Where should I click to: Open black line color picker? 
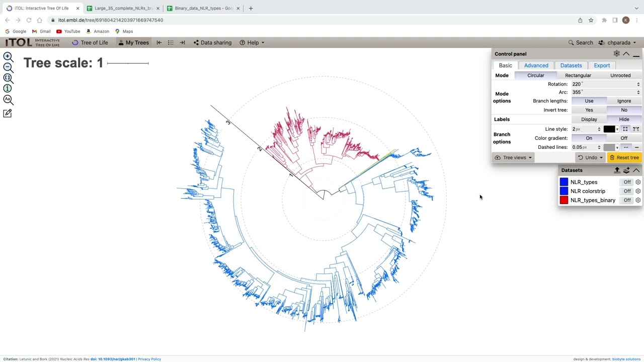611,129
